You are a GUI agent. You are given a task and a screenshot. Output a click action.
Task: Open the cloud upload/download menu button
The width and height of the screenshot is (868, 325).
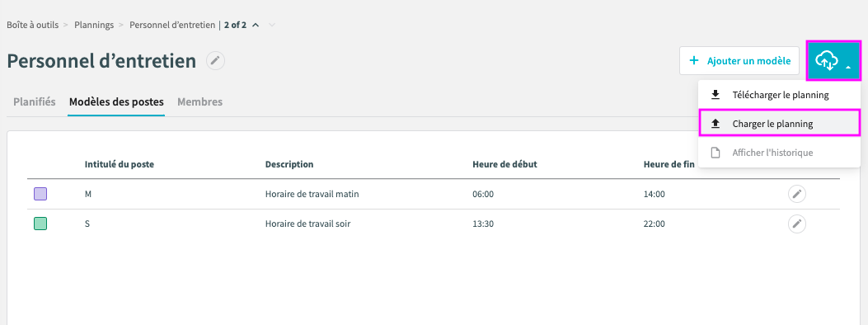(x=833, y=61)
